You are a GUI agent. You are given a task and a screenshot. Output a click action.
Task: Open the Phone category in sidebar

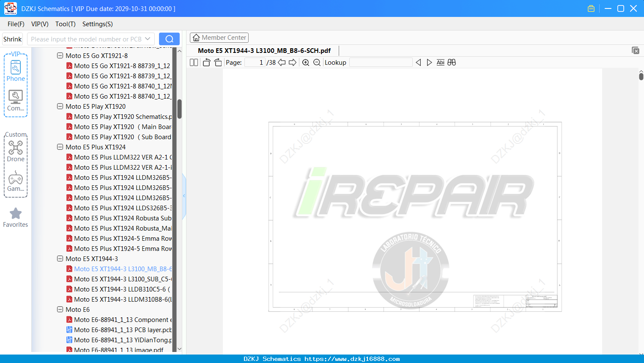pos(16,71)
